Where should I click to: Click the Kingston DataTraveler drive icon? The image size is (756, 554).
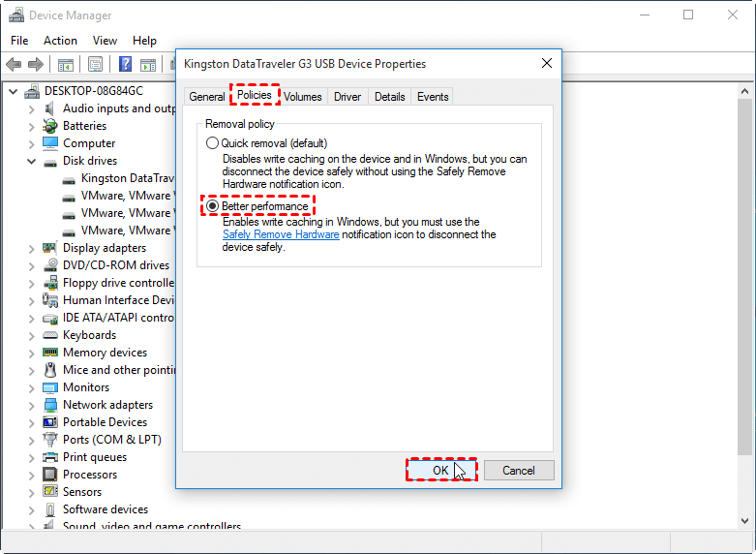click(69, 180)
